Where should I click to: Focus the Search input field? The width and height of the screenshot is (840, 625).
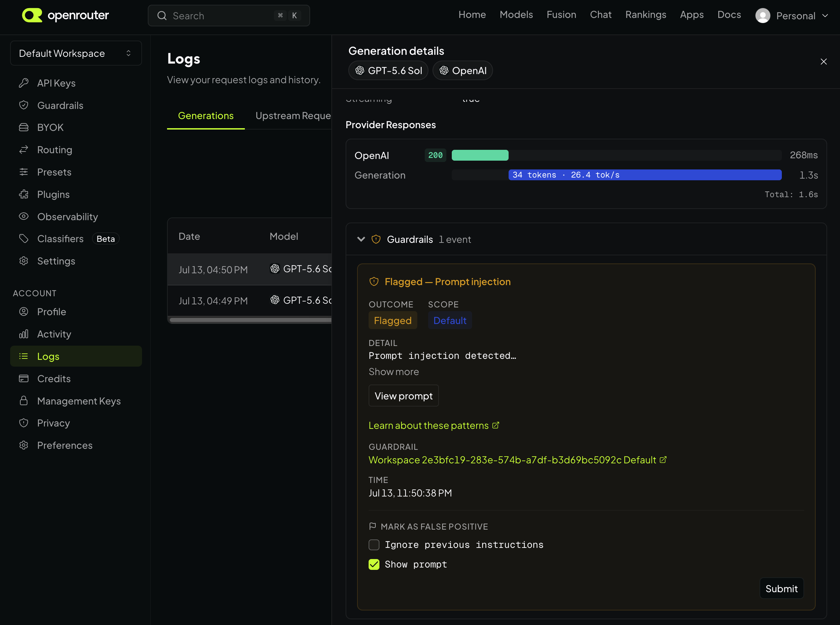[x=229, y=16]
